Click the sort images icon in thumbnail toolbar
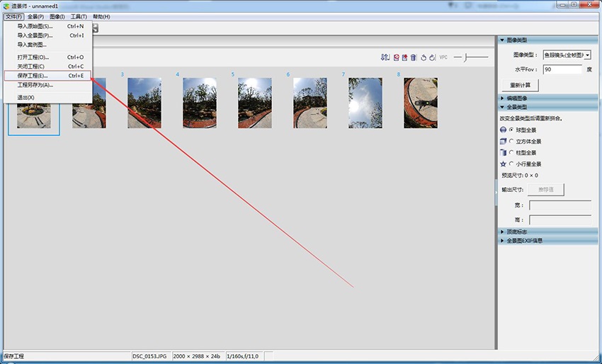 click(x=385, y=57)
